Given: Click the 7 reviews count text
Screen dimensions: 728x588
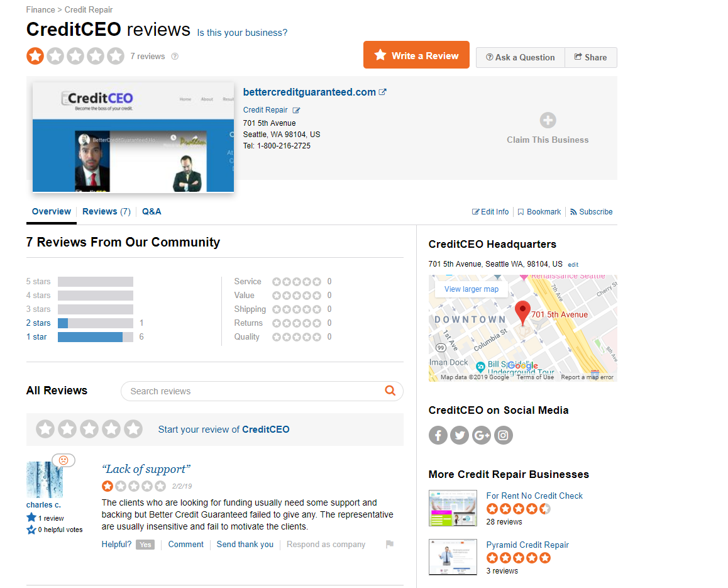Looking at the screenshot, I should (x=148, y=56).
